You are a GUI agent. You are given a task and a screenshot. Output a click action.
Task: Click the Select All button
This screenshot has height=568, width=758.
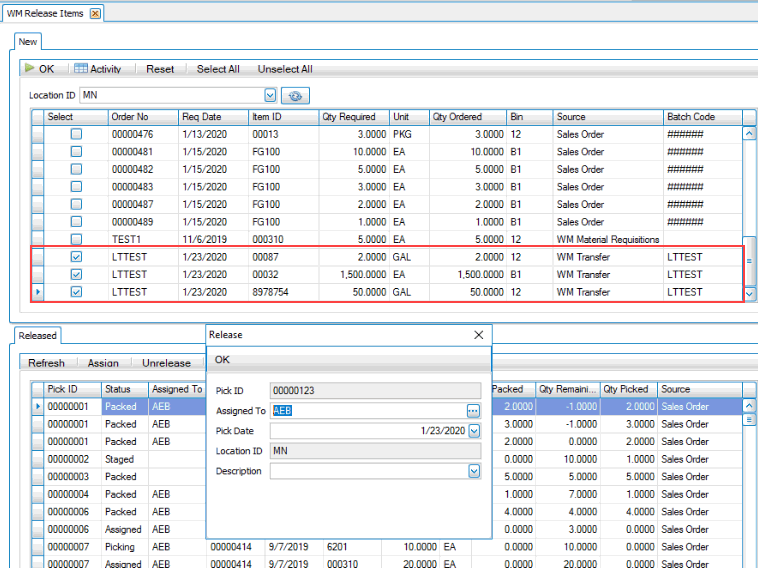218,69
